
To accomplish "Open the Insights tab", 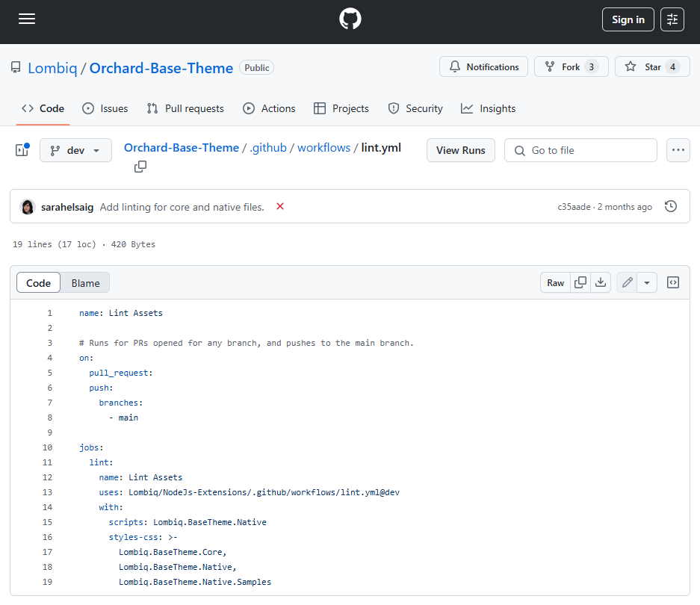I will [489, 108].
